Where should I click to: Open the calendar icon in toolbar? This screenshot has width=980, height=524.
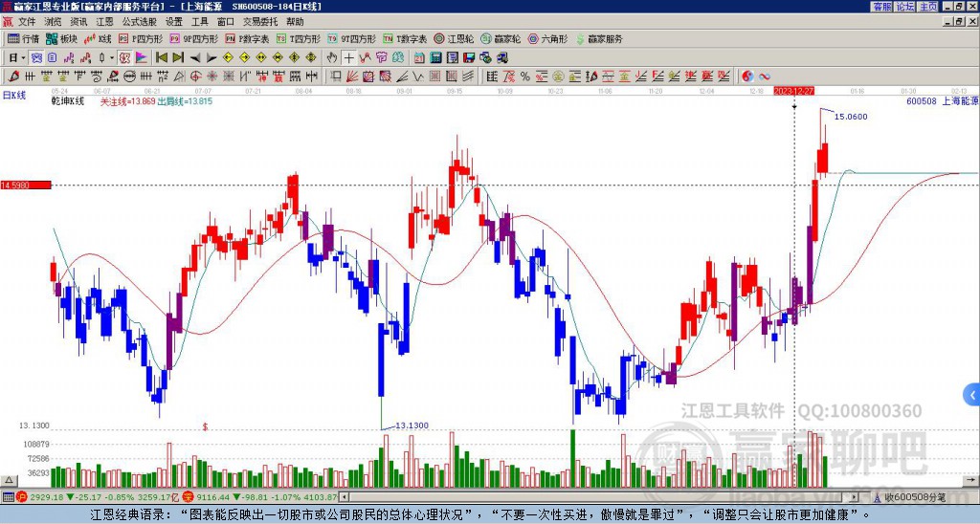pos(419,57)
